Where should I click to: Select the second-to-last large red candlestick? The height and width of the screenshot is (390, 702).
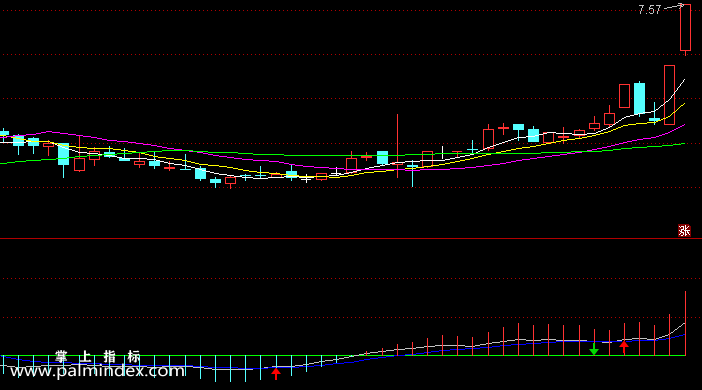669,95
